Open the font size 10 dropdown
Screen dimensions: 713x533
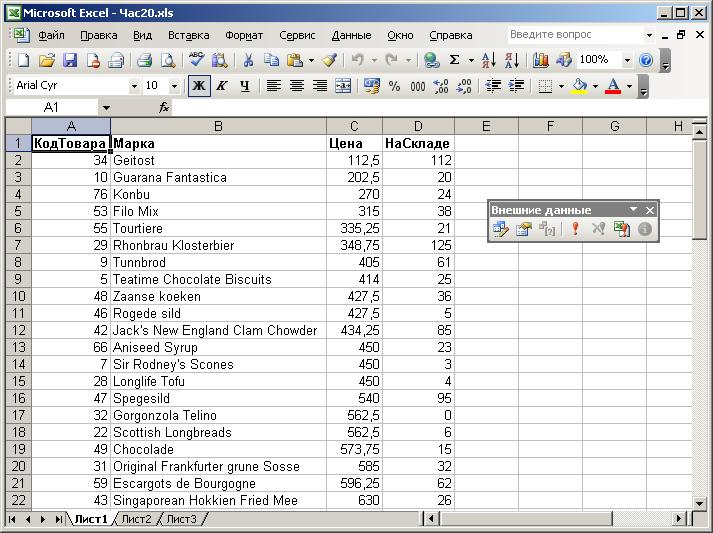click(x=174, y=86)
